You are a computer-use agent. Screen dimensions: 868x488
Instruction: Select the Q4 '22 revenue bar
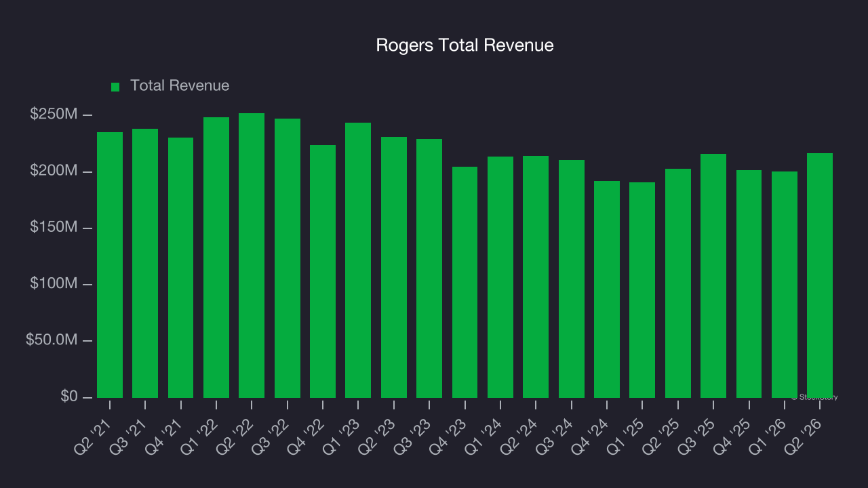pyautogui.click(x=323, y=271)
